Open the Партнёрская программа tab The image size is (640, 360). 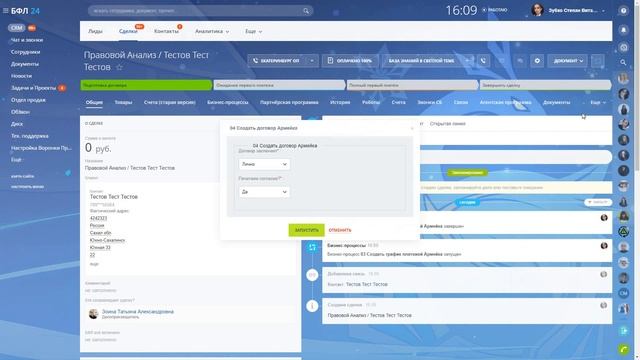point(289,102)
